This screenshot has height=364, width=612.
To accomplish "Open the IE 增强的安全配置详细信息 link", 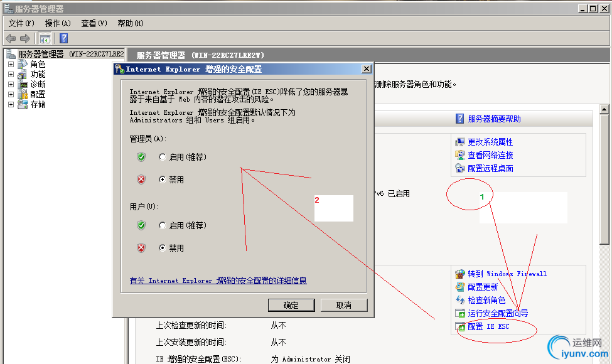I will pyautogui.click(x=218, y=281).
